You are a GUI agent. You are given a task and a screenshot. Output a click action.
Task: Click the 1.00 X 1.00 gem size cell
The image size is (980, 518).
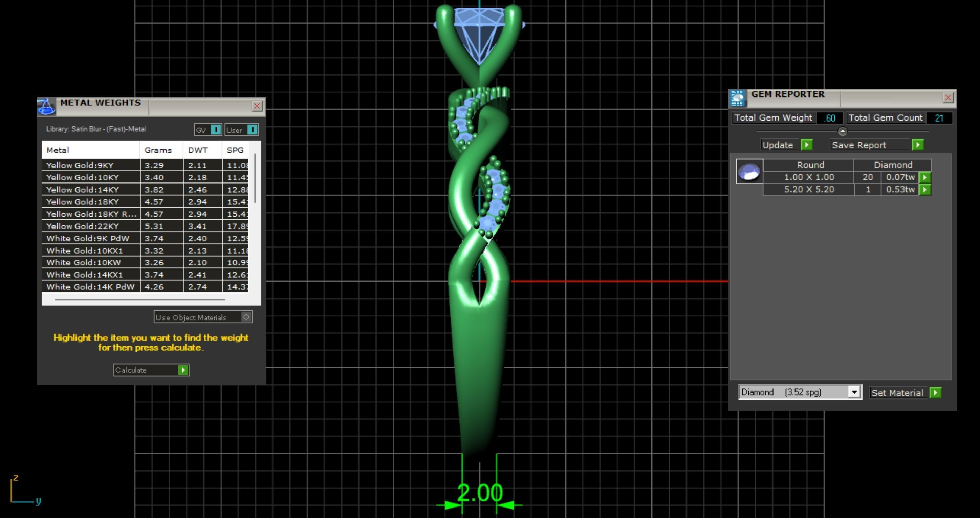808,177
